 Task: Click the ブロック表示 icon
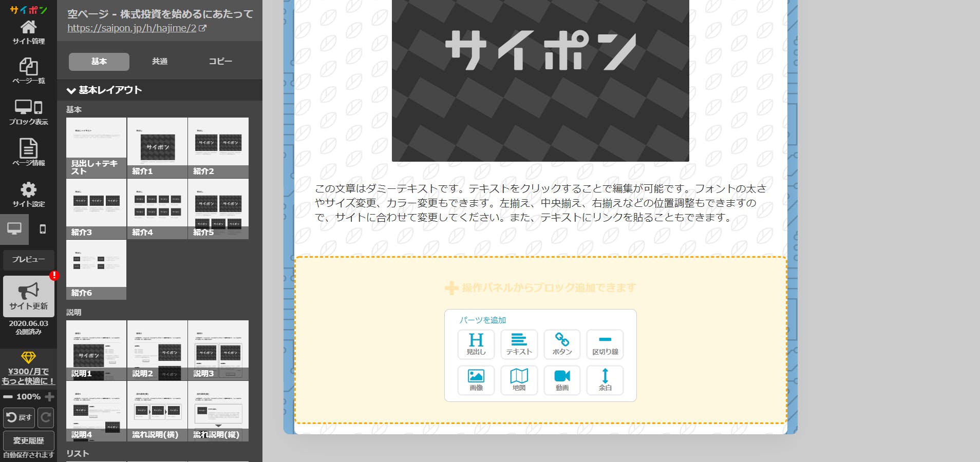(28, 112)
